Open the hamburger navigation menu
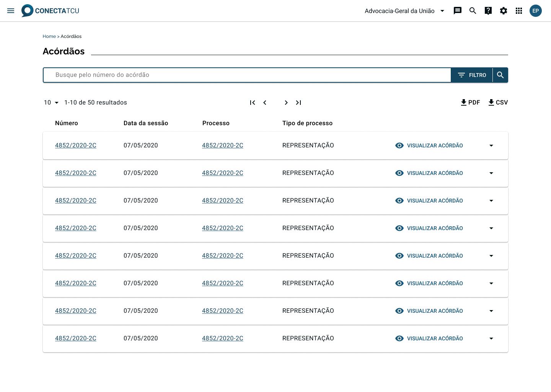Viewport: 551px width, 392px height. point(11,11)
